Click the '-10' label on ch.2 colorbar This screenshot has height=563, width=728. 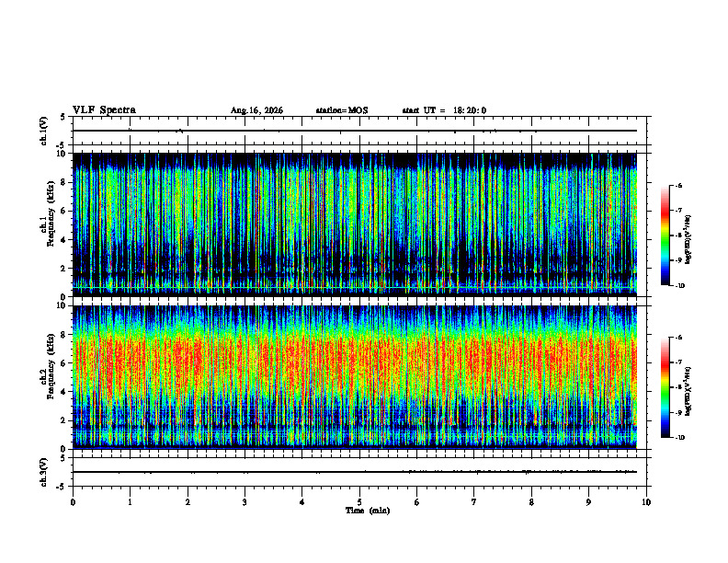(x=680, y=438)
